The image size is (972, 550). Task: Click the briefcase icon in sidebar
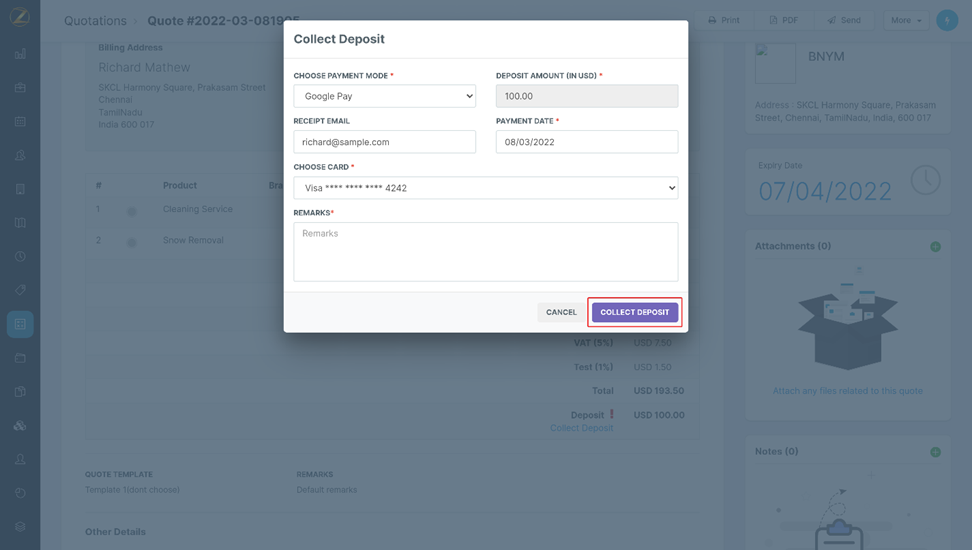pos(20,88)
